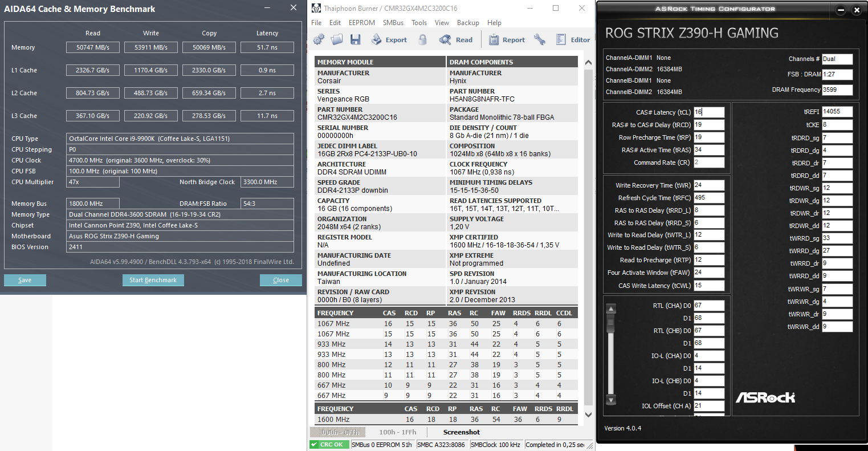Click the Memory Copy result 50069 MB/s
This screenshot has height=451, width=868.
(209, 47)
